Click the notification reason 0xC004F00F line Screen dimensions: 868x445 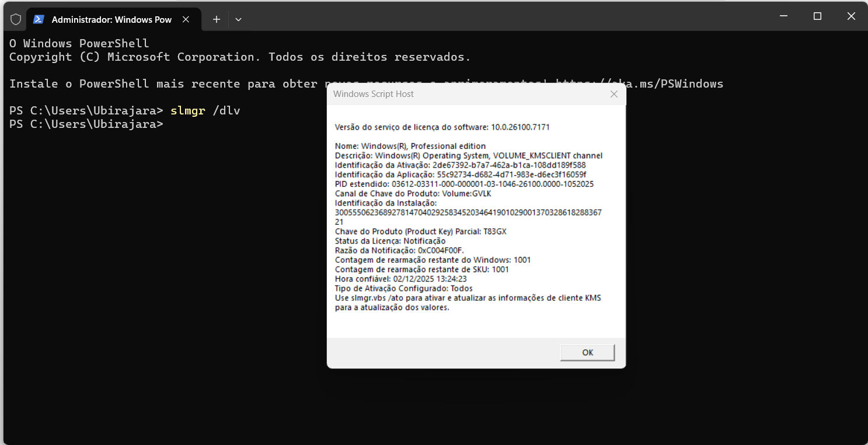click(400, 250)
